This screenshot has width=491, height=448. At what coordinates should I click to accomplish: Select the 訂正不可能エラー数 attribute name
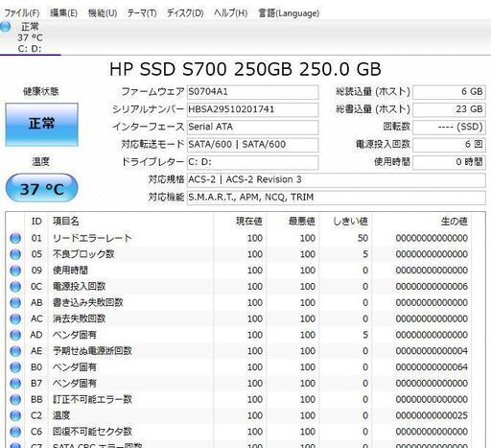pos(92,400)
